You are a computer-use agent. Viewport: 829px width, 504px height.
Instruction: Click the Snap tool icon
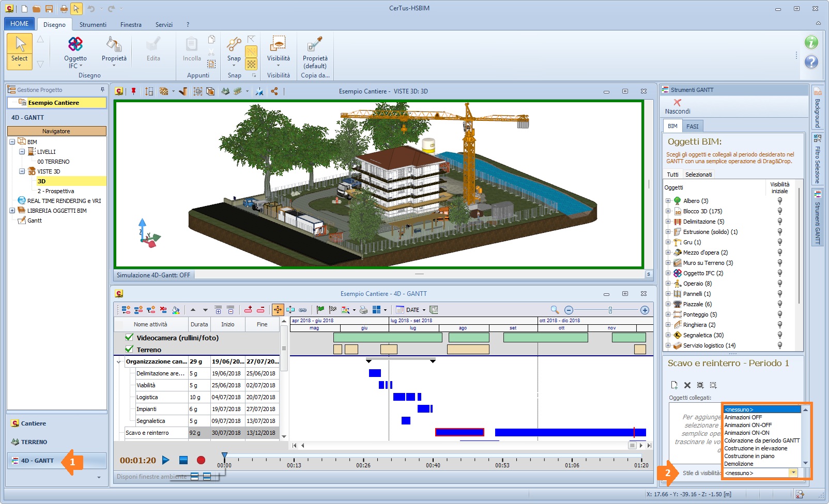click(234, 45)
